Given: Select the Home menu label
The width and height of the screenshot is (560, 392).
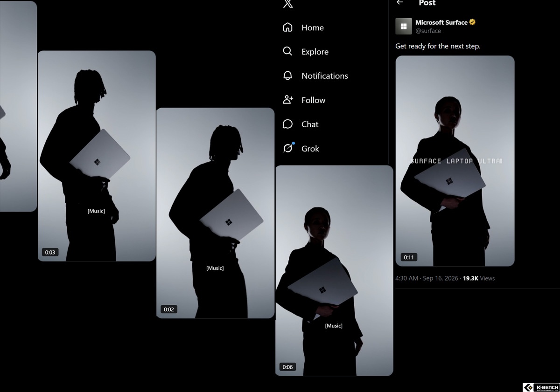Looking at the screenshot, I should [313, 28].
